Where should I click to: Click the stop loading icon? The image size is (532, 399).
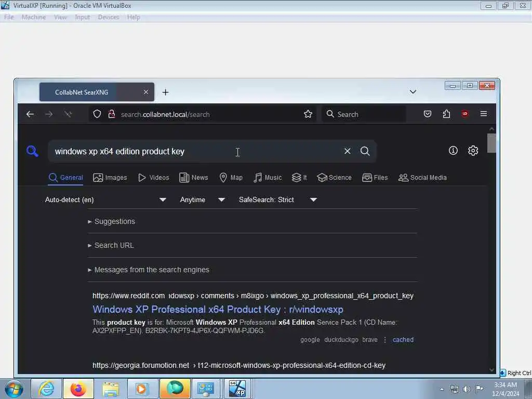[68, 114]
